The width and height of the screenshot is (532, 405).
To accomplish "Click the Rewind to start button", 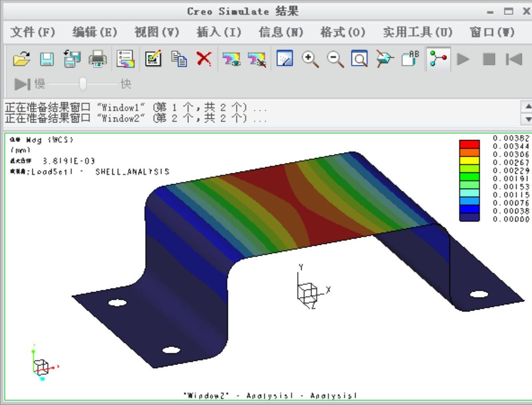I will click(x=514, y=59).
